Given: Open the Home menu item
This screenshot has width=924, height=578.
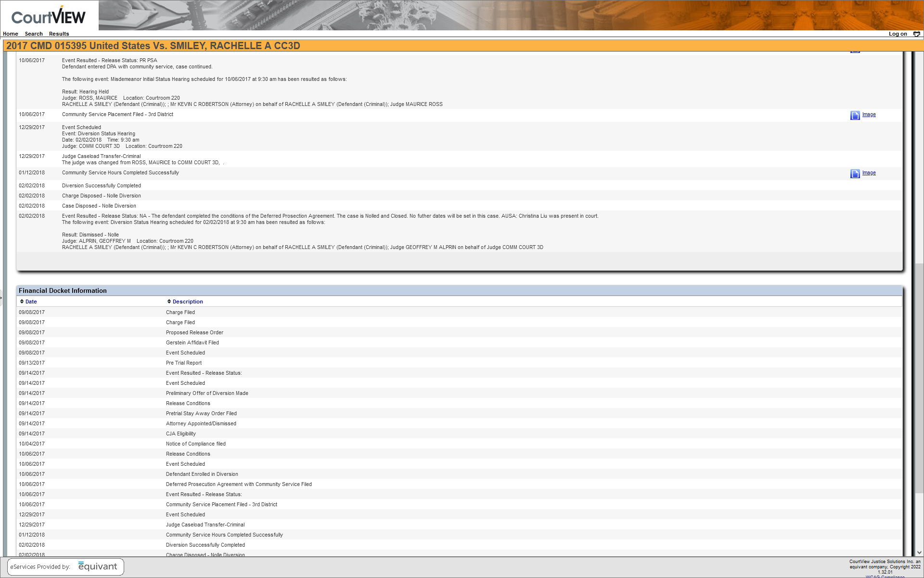Looking at the screenshot, I should tap(11, 34).
